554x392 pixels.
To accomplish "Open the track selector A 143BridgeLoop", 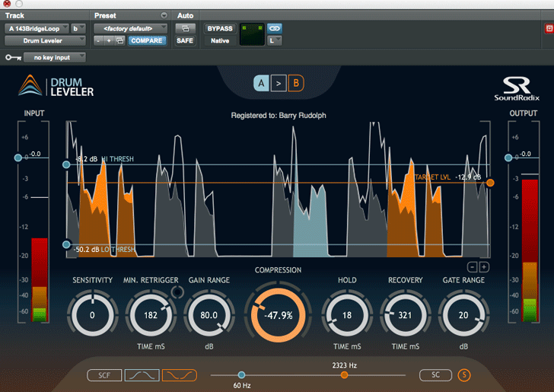I will point(37,29).
